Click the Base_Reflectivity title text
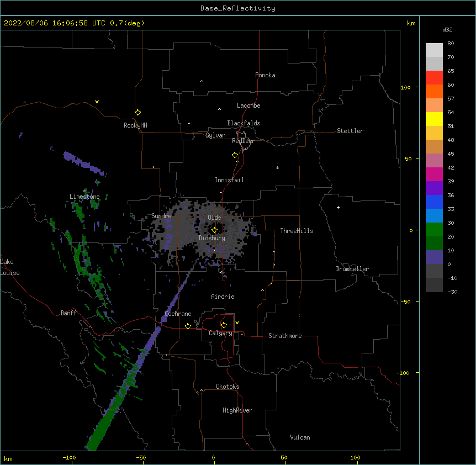476x465 pixels. coord(238,8)
